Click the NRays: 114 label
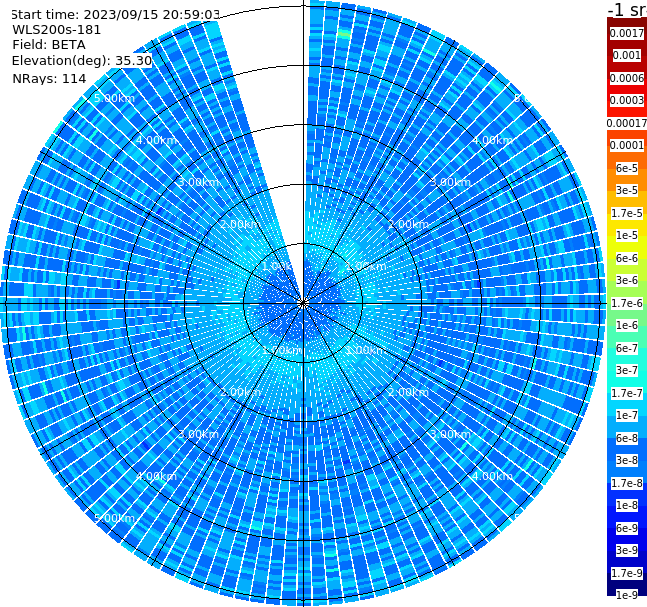The height and width of the screenshot is (607, 647). coord(49,78)
